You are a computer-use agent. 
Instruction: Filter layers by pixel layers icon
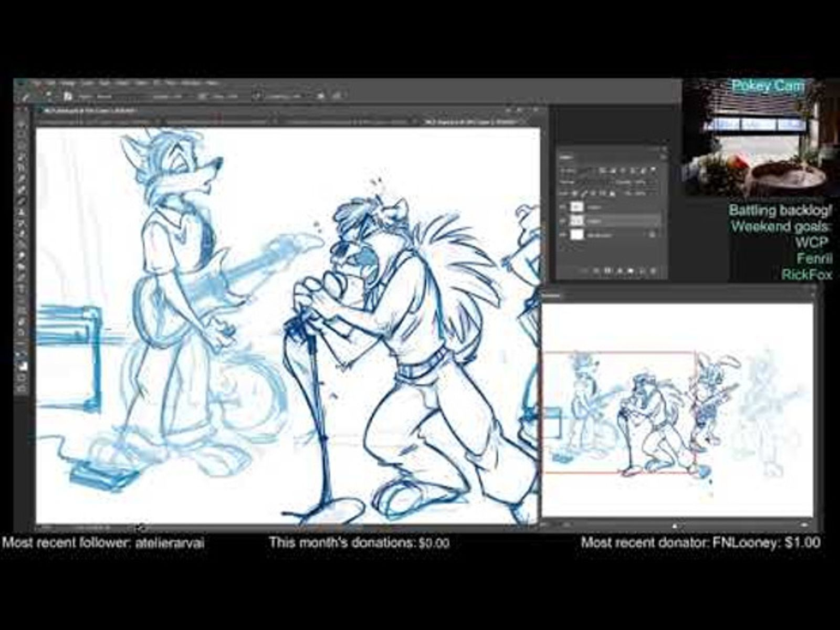[602, 171]
